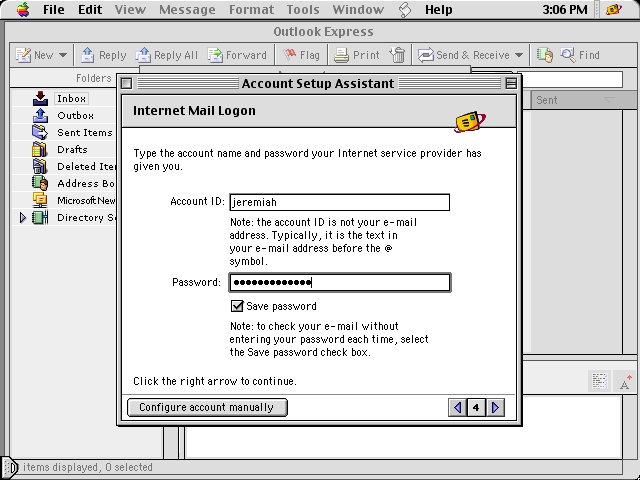
Task: Open the Message menu
Action: 187,9
